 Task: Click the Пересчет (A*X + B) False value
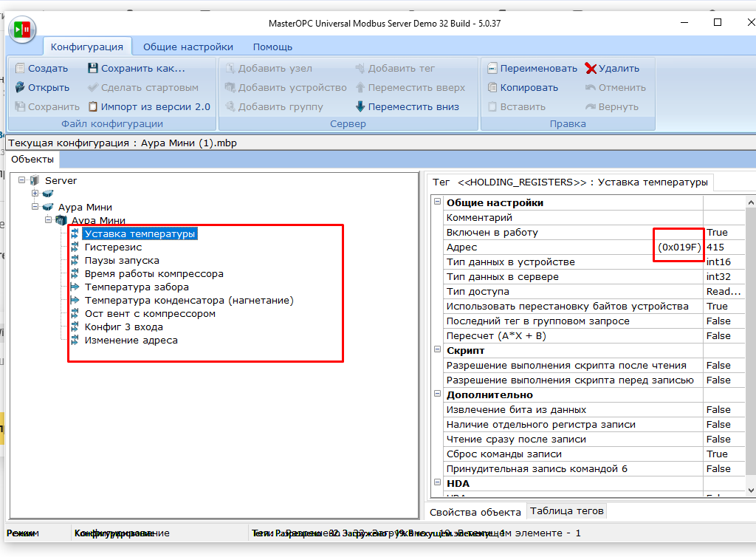725,335
